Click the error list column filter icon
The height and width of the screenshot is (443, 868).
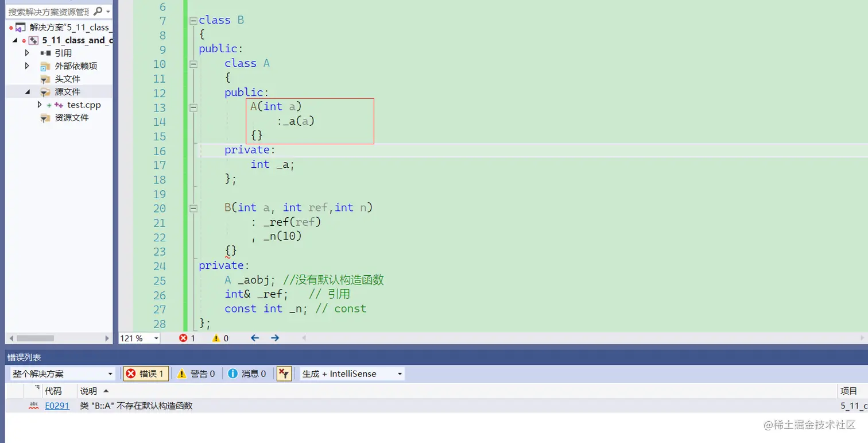(38, 388)
